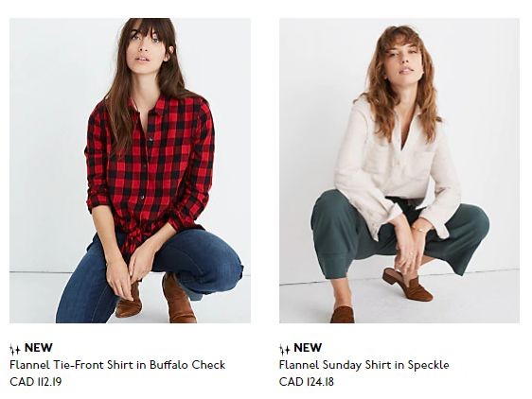Screen dimensions: 532x399
Task: Click the brown loafer shoe in the right photo
Action: [408, 284]
